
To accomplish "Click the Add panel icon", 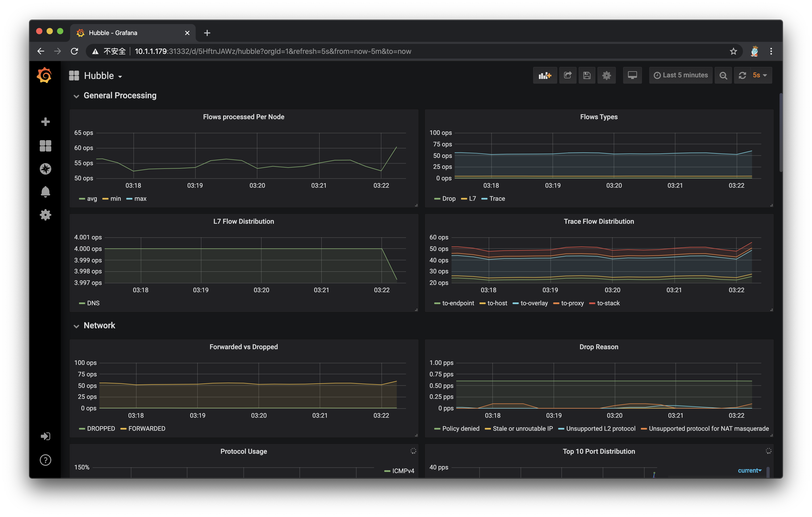I will (x=545, y=75).
